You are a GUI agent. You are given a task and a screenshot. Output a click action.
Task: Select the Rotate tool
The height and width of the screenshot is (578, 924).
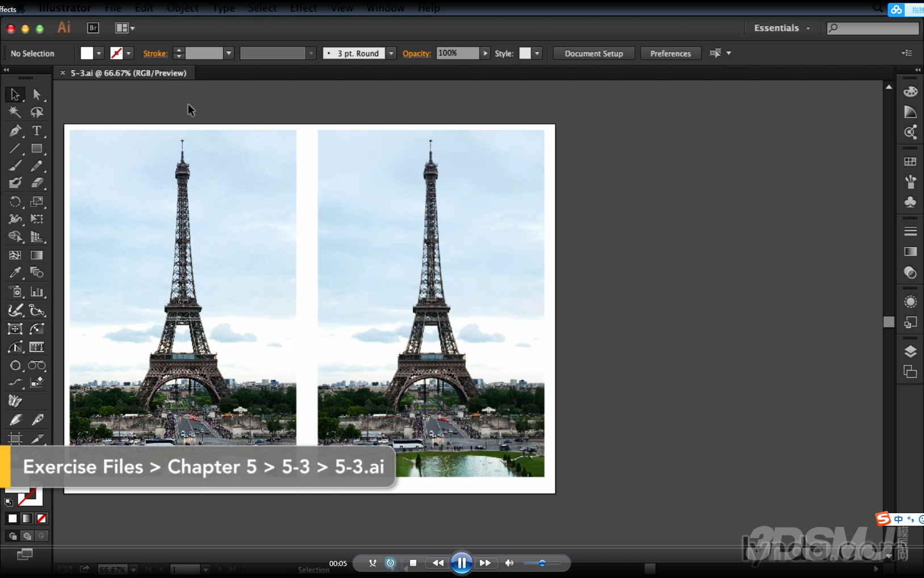[x=15, y=201]
